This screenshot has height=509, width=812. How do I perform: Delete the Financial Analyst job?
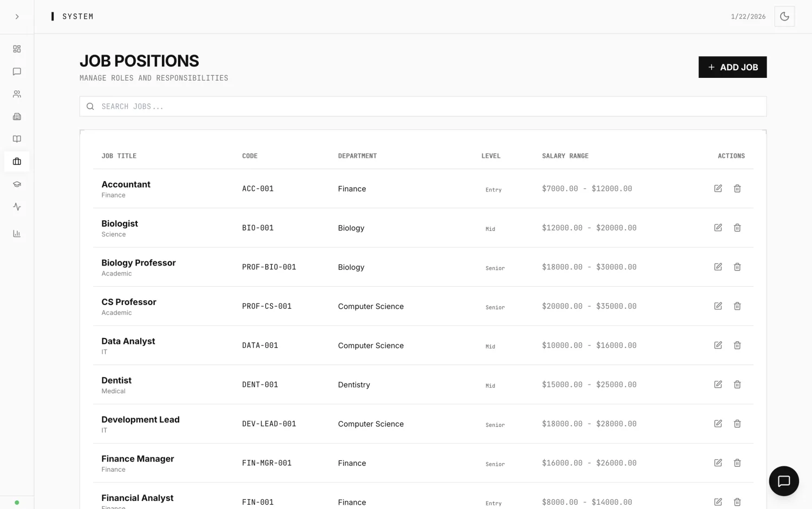(737, 502)
